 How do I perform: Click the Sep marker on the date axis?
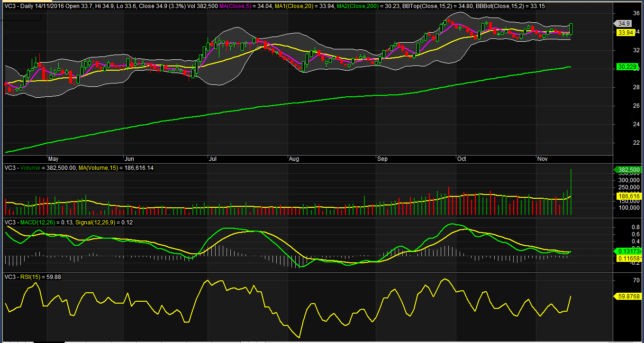(x=382, y=159)
